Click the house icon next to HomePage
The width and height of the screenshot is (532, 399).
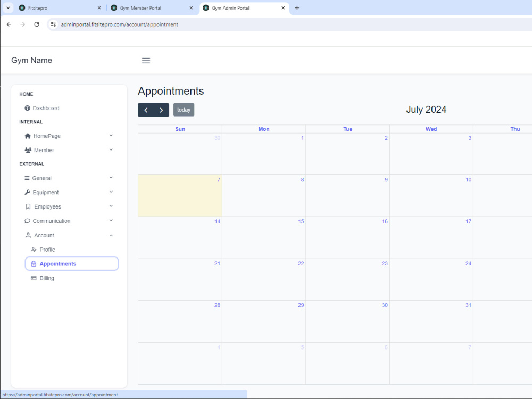click(28, 136)
